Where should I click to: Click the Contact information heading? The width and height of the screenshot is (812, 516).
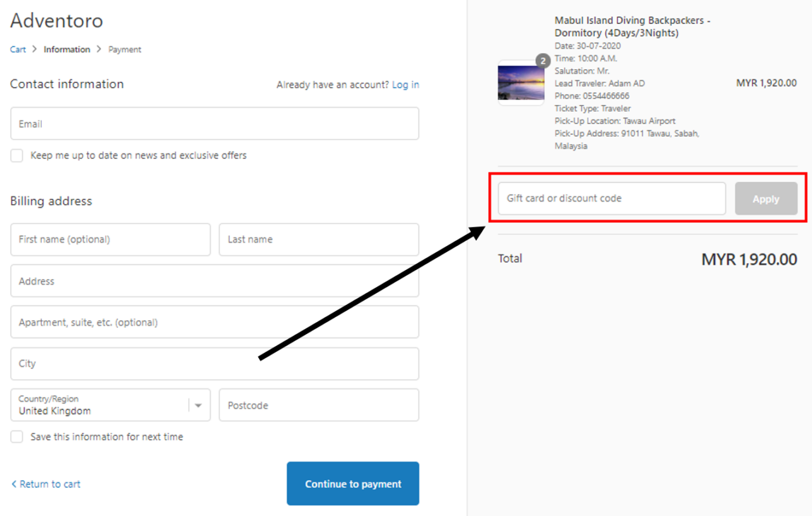click(67, 84)
